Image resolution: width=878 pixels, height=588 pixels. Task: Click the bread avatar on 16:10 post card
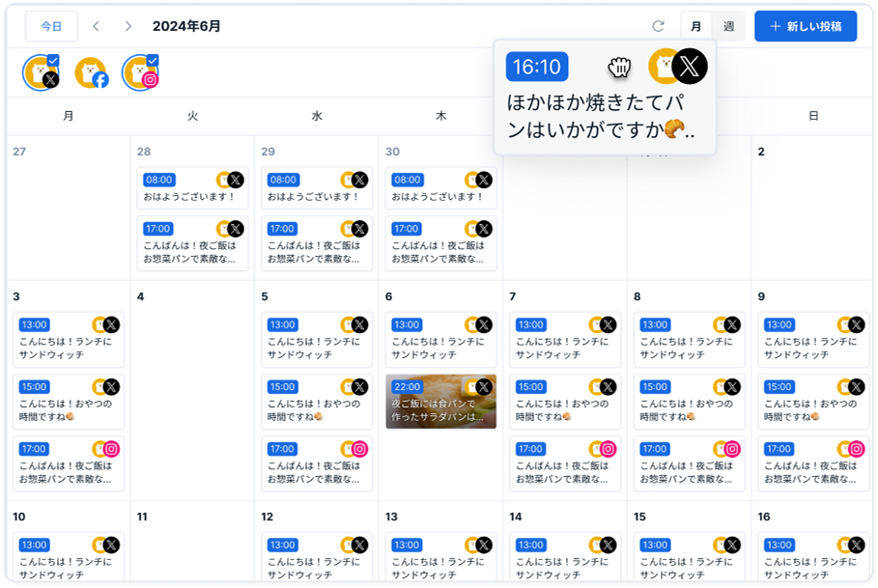click(664, 66)
